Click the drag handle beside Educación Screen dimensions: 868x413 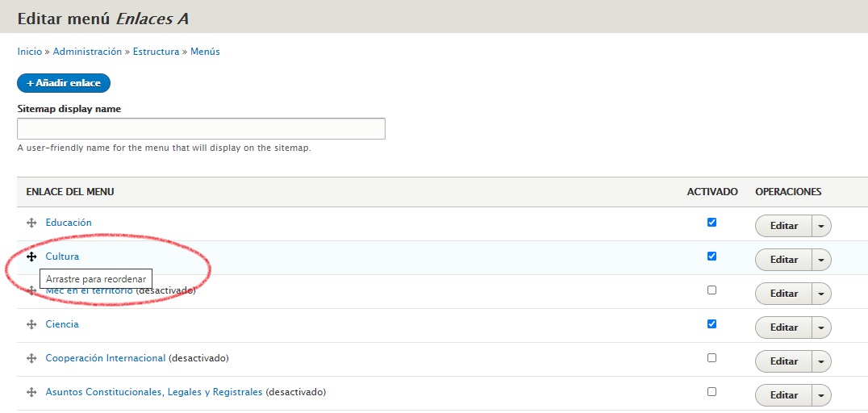[x=31, y=223]
